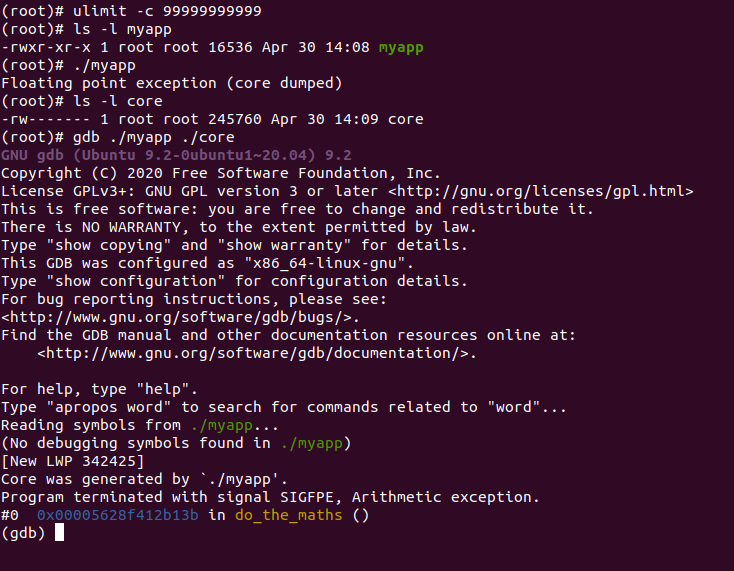This screenshot has height=571, width=734.
Task: Click the "[New LWP 342425]" line
Action: click(72, 461)
